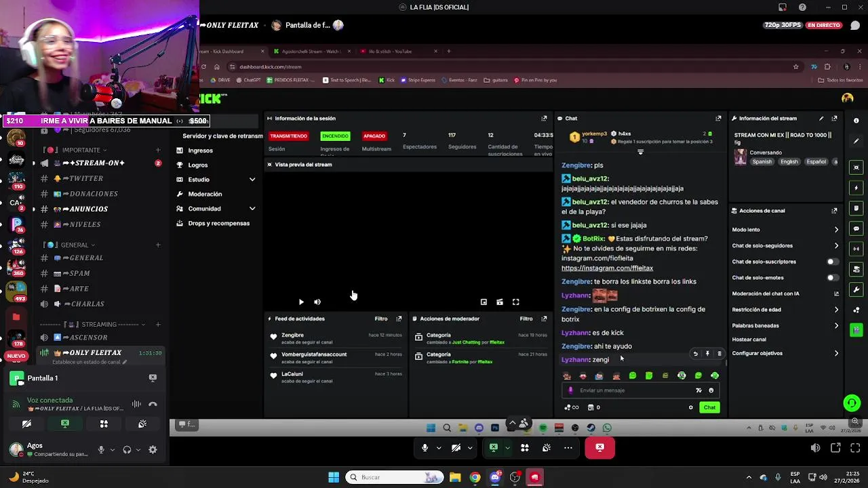Viewport: 868px width, 488px height.
Task: Toggle noise suppression in Discord voice panel
Action: pos(136,405)
